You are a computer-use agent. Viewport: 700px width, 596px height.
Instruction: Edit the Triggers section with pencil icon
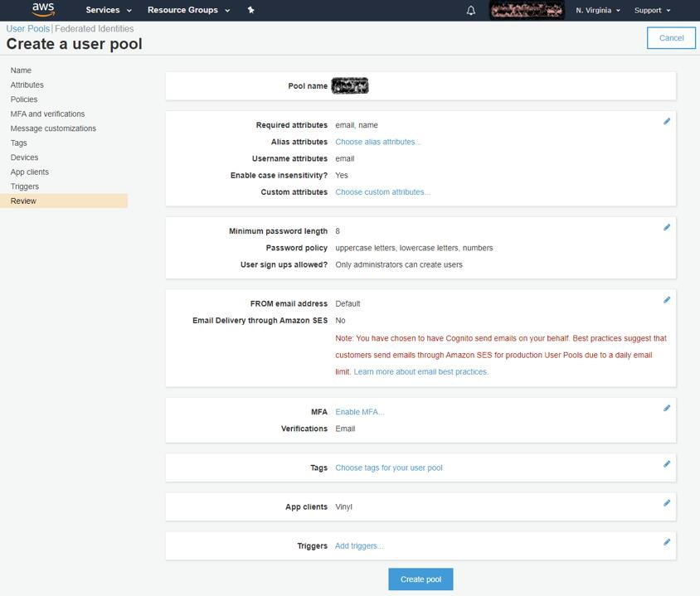point(667,542)
